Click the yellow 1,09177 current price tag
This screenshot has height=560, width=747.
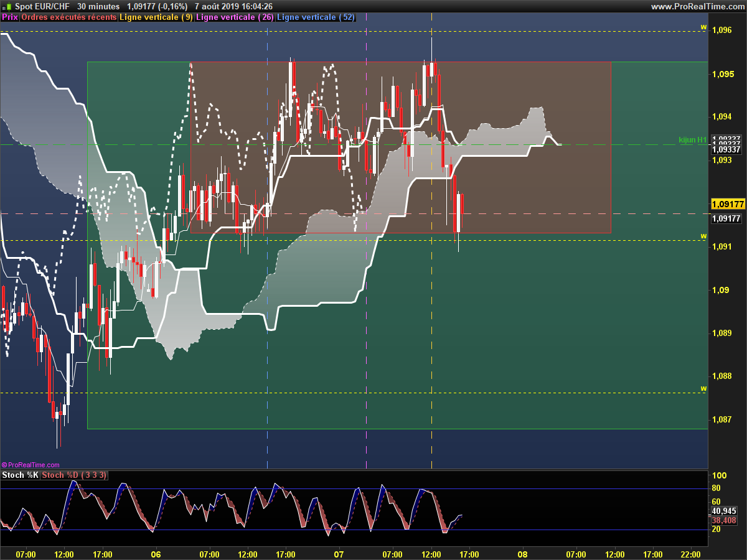pos(727,204)
